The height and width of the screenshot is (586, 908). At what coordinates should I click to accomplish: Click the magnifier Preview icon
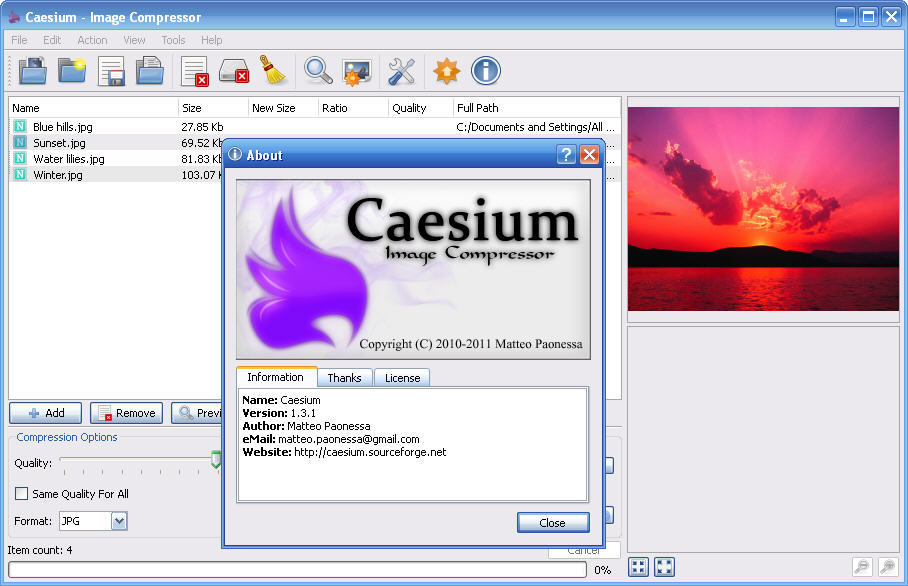(x=318, y=71)
